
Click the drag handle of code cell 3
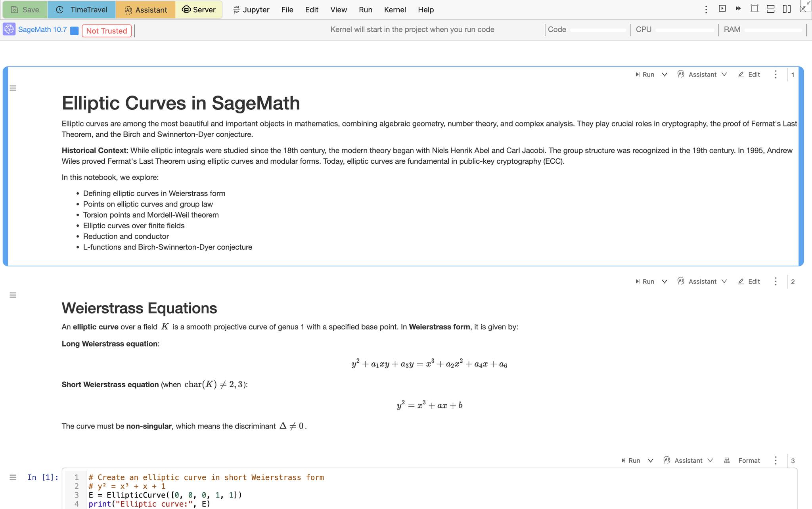(x=13, y=477)
